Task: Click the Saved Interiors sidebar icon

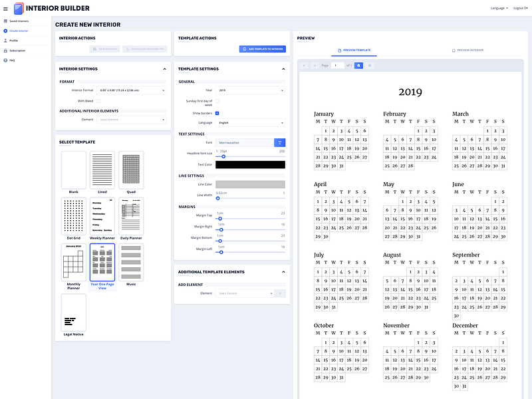Action: tap(5, 21)
